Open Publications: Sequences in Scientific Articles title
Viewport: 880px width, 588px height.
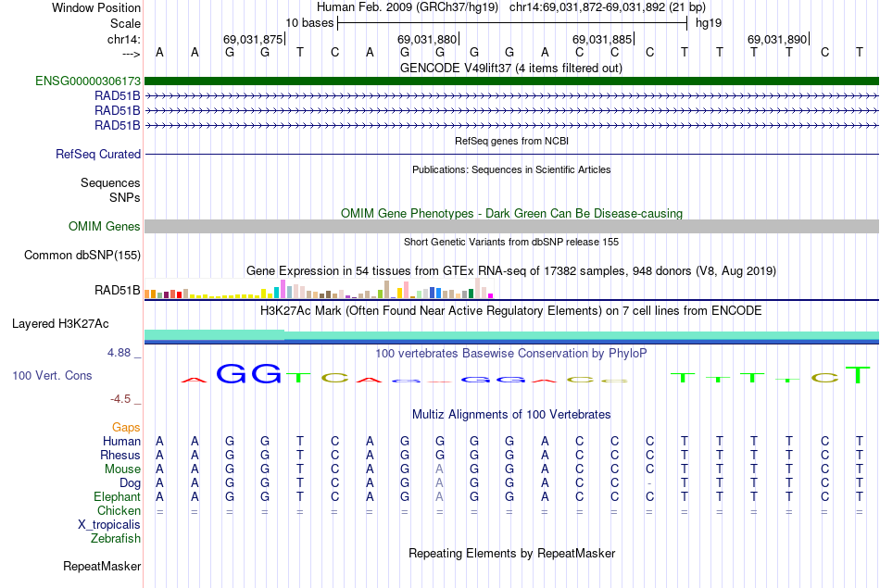pos(511,169)
